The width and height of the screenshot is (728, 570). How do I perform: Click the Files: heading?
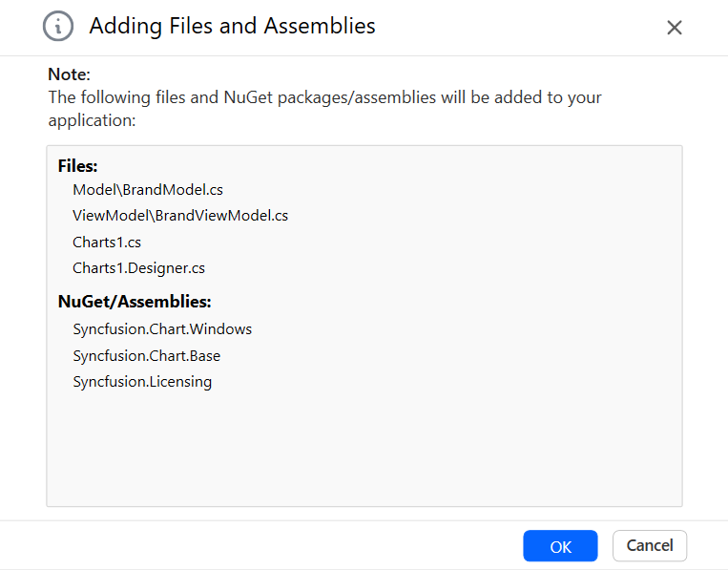(77, 166)
